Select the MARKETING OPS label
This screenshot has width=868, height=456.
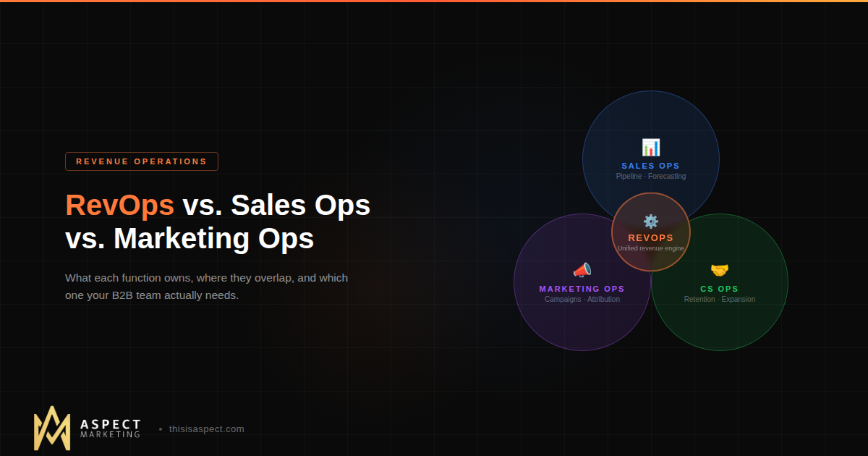[582, 289]
